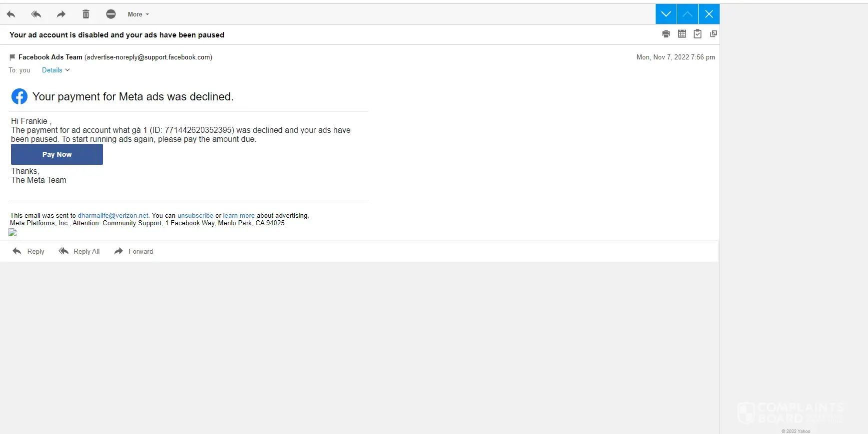Image resolution: width=868 pixels, height=434 pixels.
Task: Click the Reply arrow icon in the top toolbar
Action: point(11,14)
